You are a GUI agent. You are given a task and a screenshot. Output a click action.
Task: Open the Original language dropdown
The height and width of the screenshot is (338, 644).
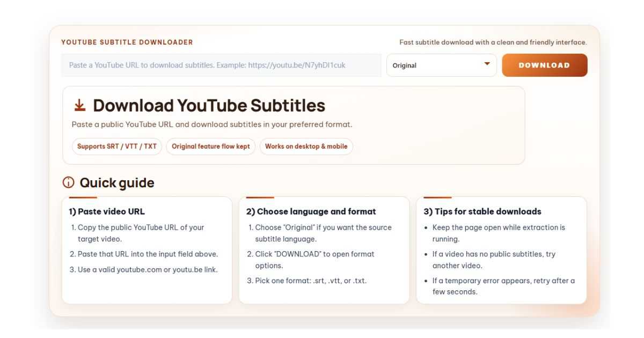pos(441,65)
